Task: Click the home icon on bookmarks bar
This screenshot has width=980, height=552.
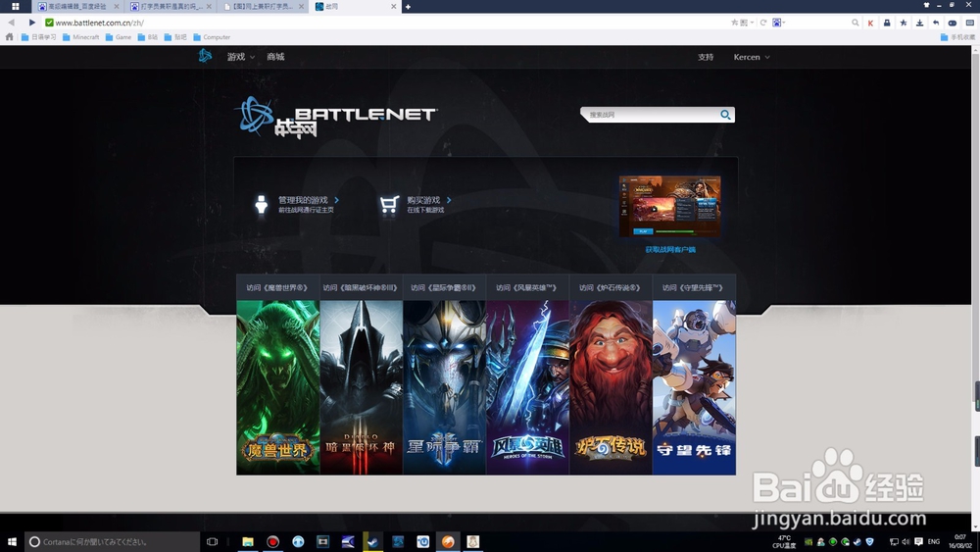Action: [x=10, y=37]
